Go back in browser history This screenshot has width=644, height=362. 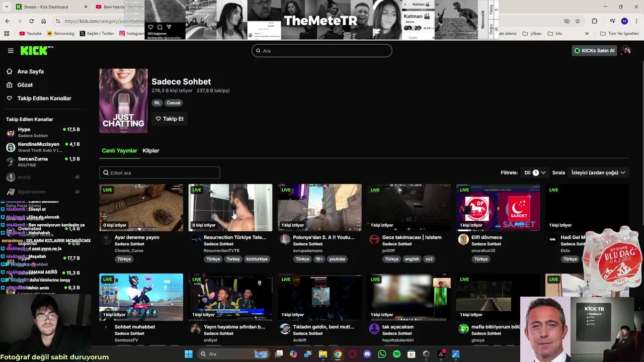(x=7, y=21)
